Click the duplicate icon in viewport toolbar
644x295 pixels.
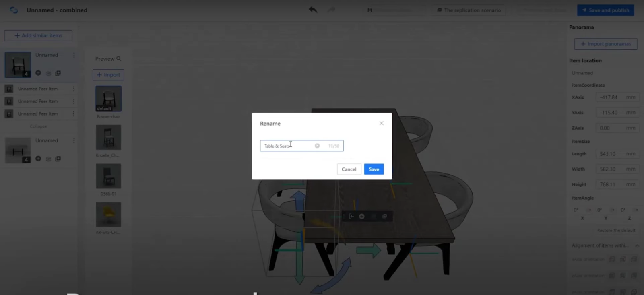point(384,216)
